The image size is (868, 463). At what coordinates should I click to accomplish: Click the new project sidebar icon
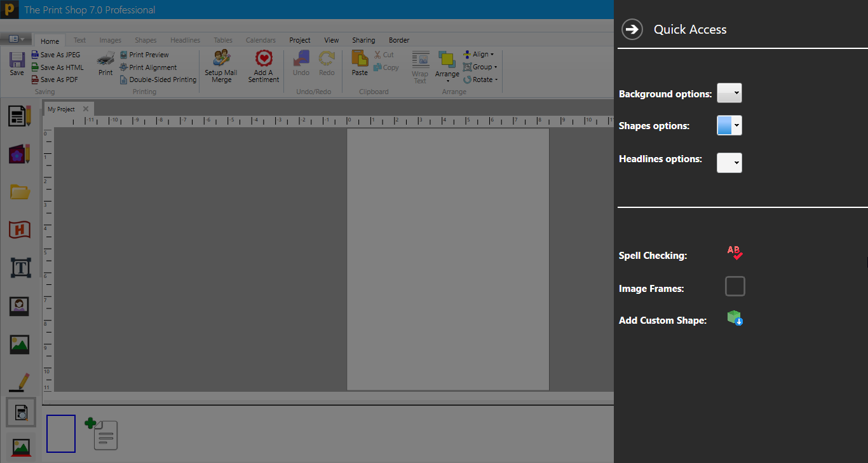20,116
